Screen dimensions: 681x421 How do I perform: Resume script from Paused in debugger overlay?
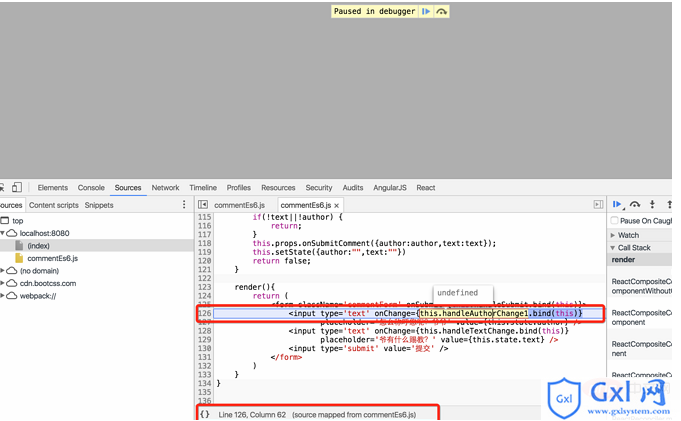tap(426, 11)
